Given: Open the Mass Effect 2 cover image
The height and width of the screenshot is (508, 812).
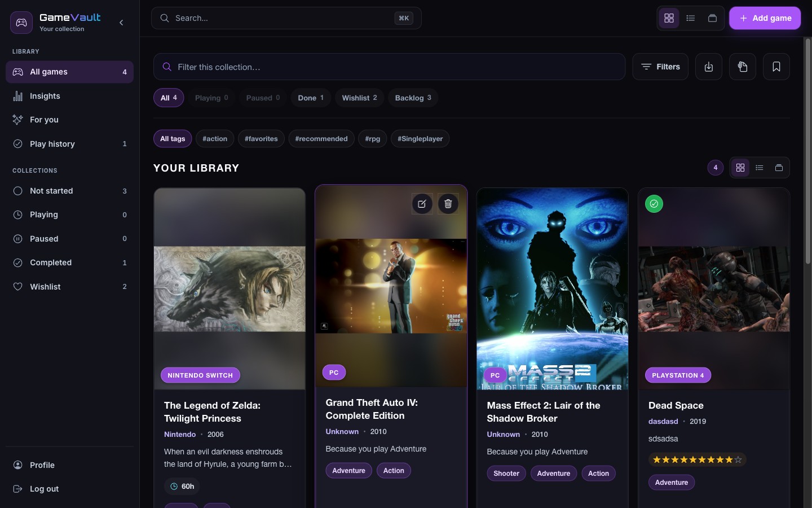Looking at the screenshot, I should click(x=552, y=288).
